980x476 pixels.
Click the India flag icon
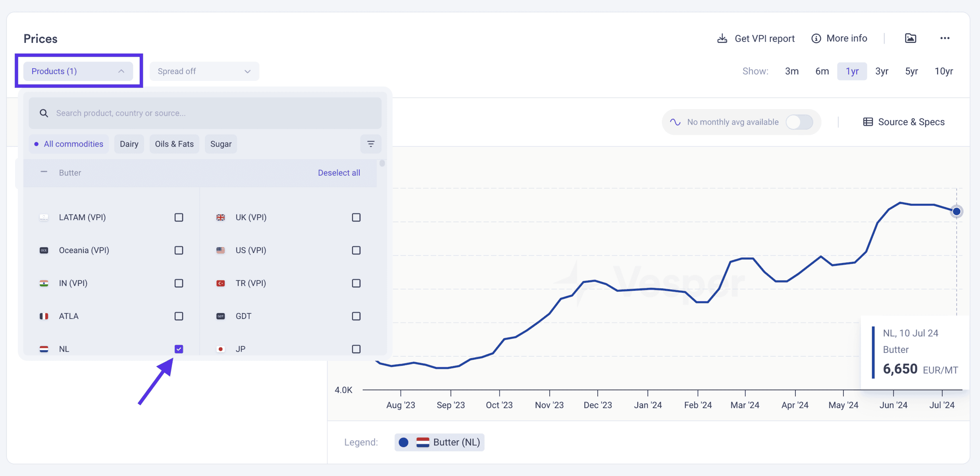tap(44, 283)
